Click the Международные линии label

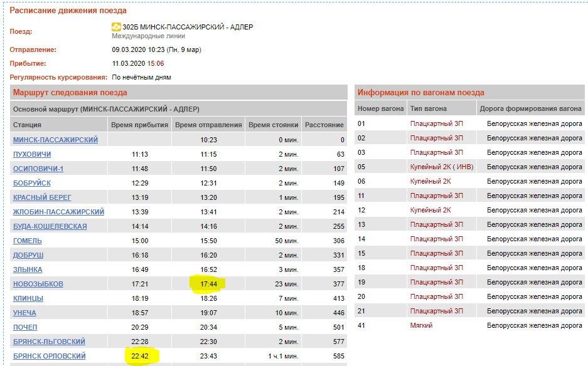click(149, 36)
